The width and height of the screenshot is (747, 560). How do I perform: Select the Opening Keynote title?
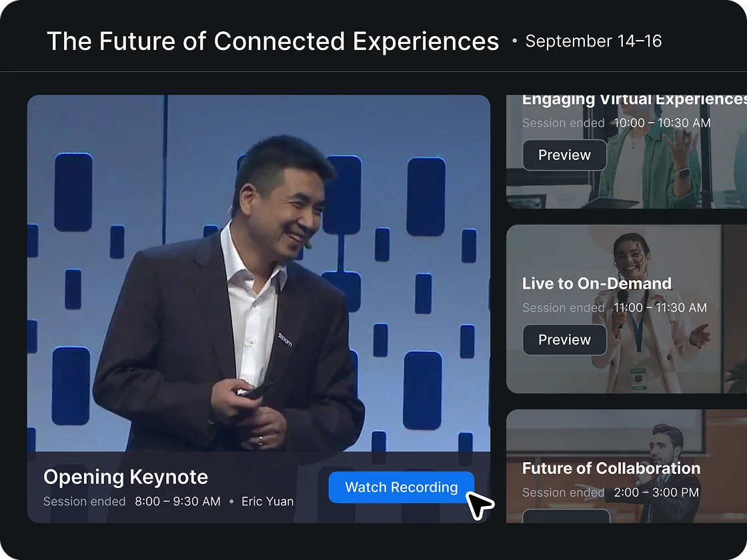[125, 477]
